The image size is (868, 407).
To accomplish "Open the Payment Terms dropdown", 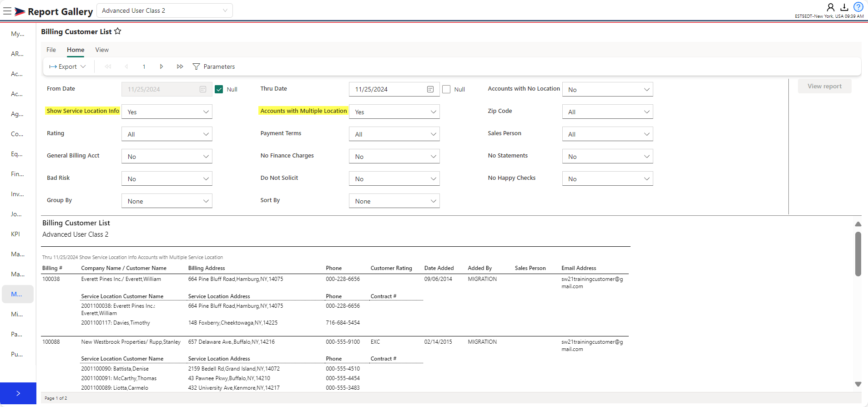I will tap(394, 134).
